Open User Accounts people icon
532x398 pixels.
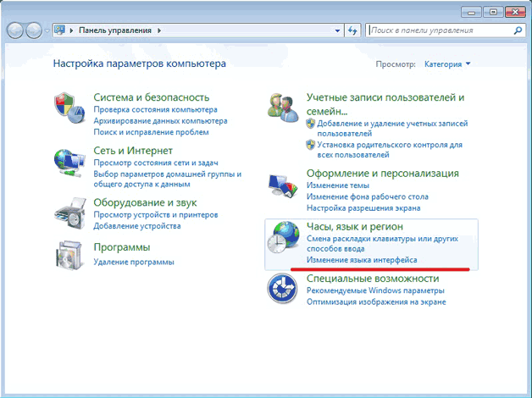tap(283, 108)
